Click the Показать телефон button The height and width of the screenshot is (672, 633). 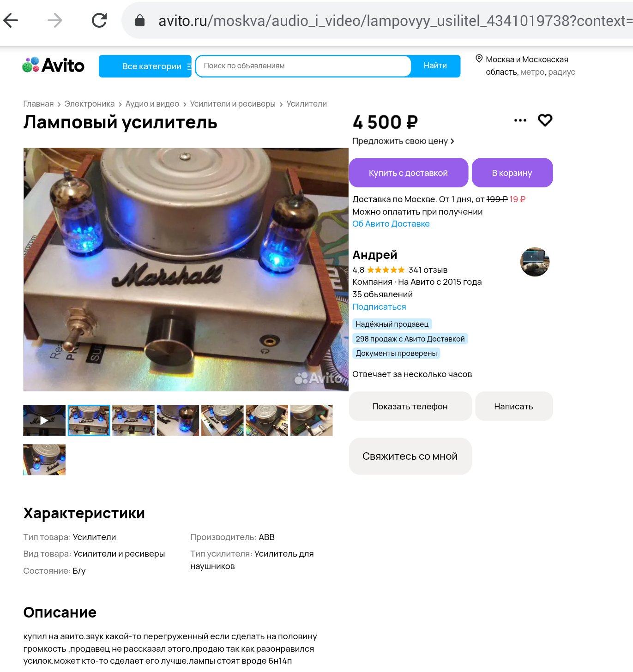tap(410, 406)
